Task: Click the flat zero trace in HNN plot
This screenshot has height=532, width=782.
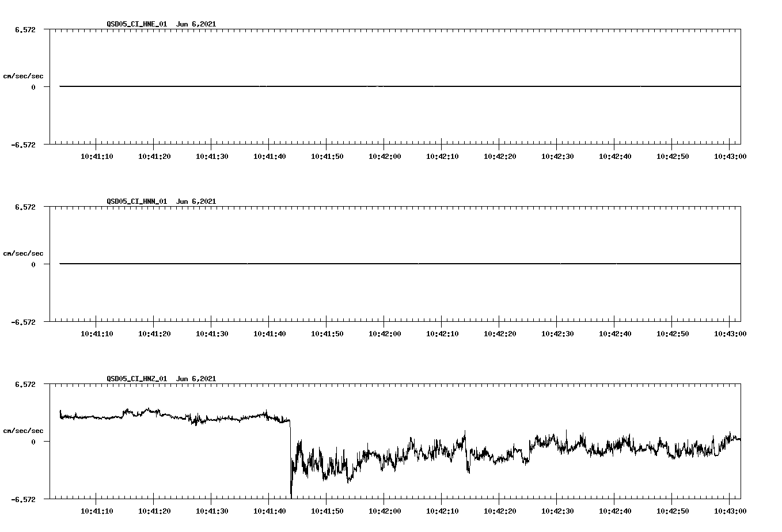Action: [400, 264]
